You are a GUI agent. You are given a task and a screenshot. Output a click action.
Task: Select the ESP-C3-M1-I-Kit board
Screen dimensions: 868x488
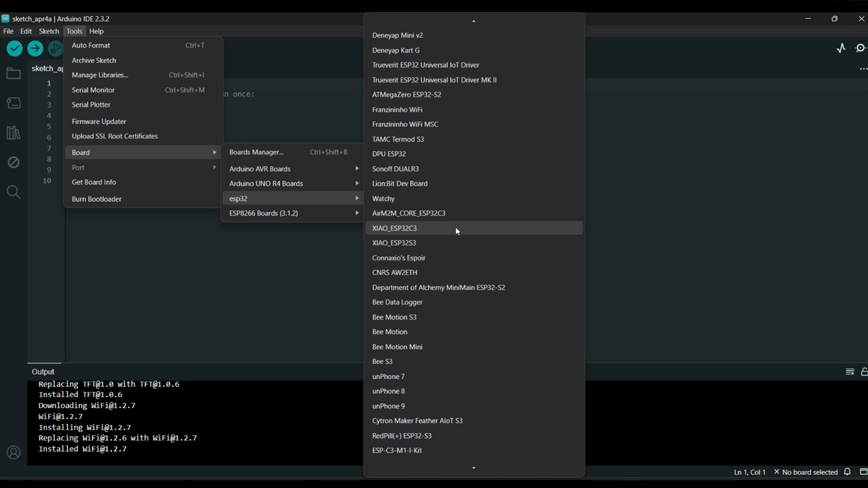473,451
